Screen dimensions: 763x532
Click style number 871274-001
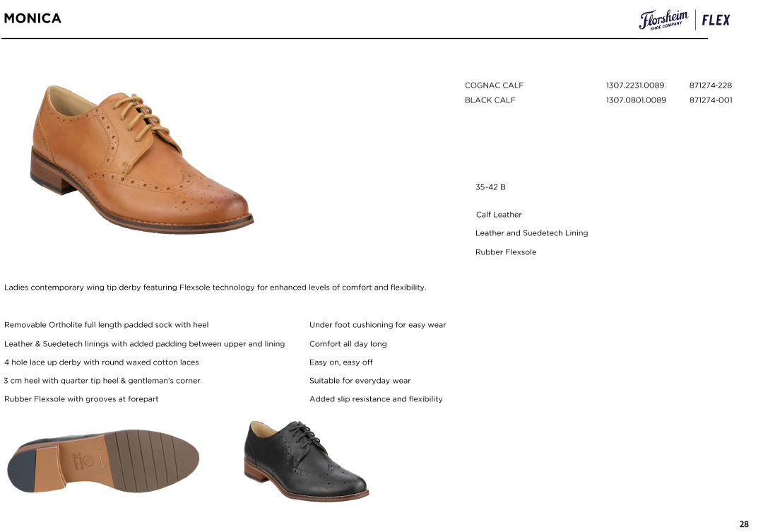click(711, 100)
